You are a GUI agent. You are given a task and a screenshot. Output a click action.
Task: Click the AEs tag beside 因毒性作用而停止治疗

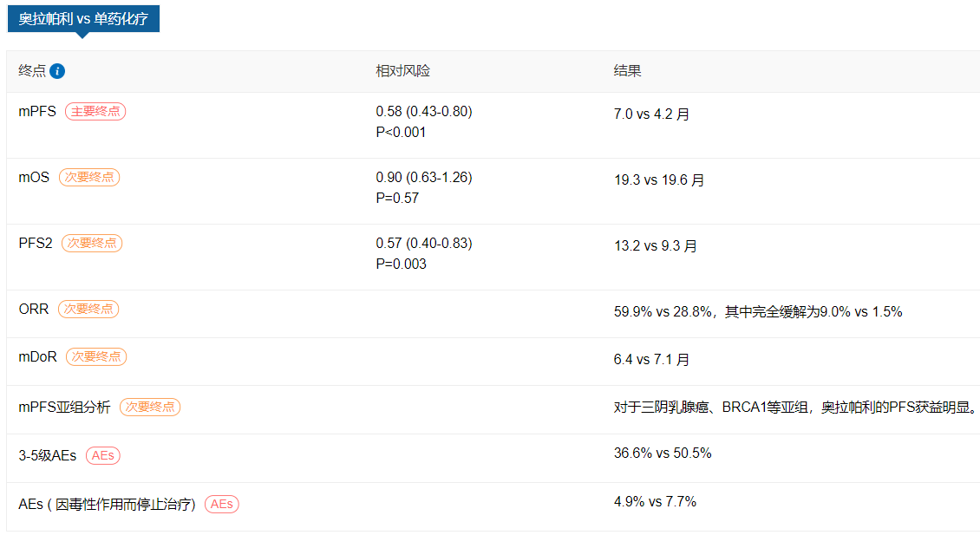coord(222,505)
